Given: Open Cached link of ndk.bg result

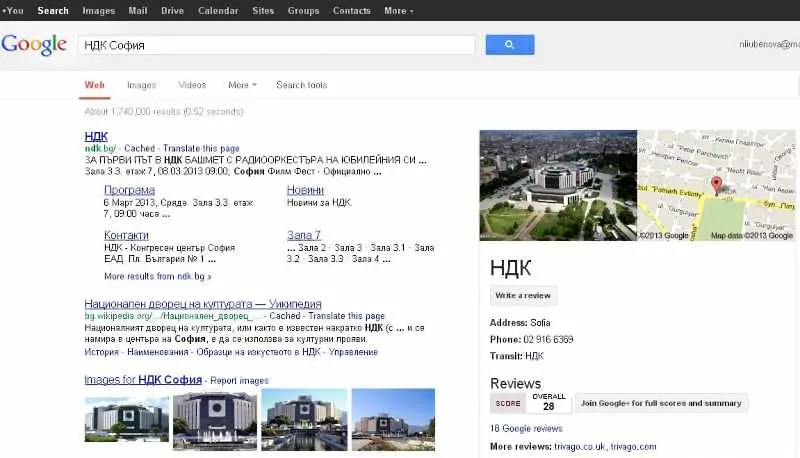Looking at the screenshot, I should 139,148.
